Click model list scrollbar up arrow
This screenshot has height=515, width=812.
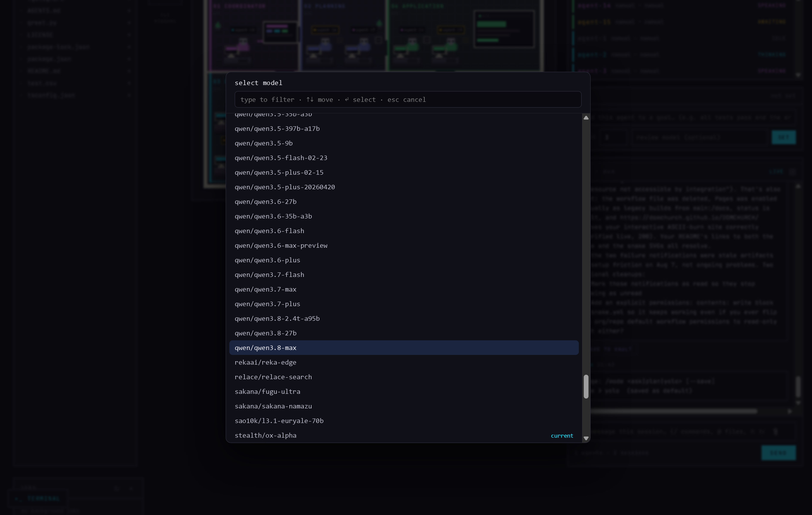pos(586,118)
